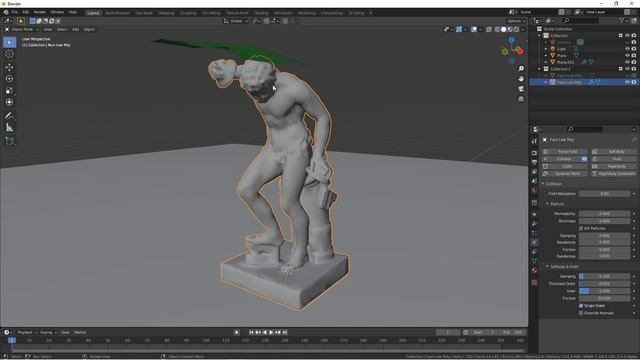Collapse the top Collection in the outliner
Image resolution: width=640 pixels, height=360 pixels.
(x=539, y=36)
